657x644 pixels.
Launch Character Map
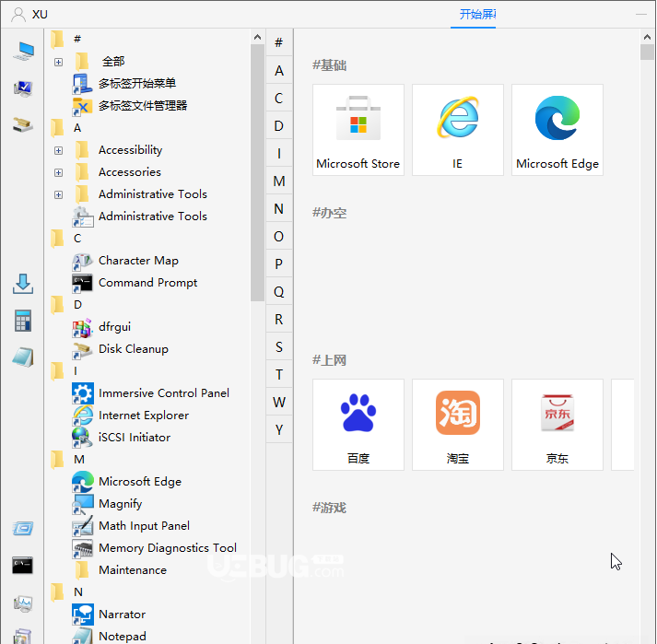[x=125, y=261]
